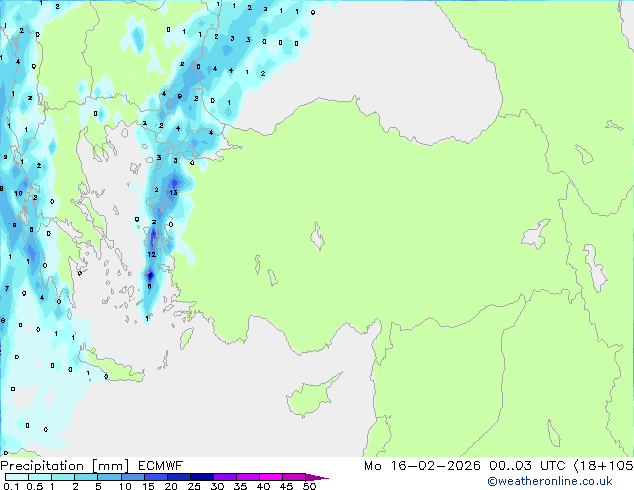Click the legend label '0.1'
The image size is (634, 490).
coord(11,486)
